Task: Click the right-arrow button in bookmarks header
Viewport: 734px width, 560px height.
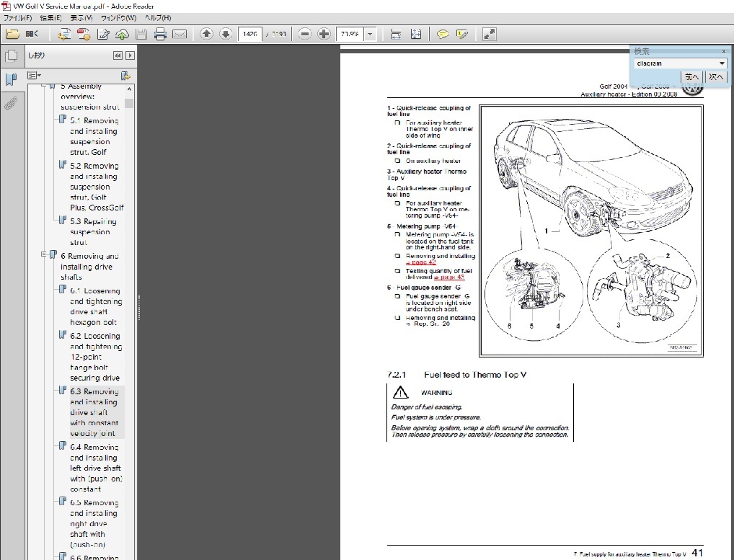Action: pyautogui.click(x=130, y=55)
